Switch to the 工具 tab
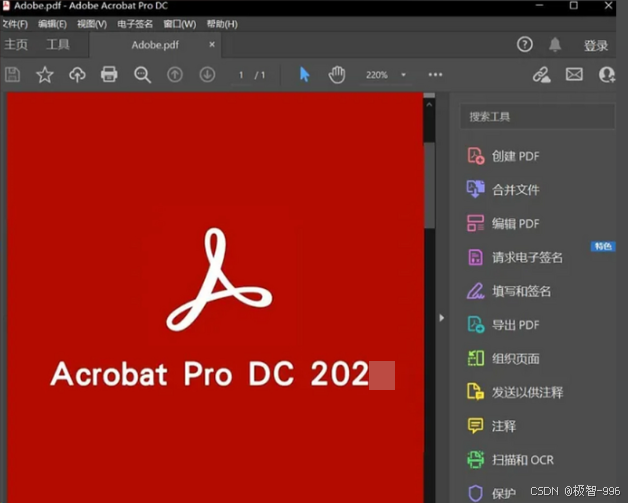 pyautogui.click(x=58, y=44)
